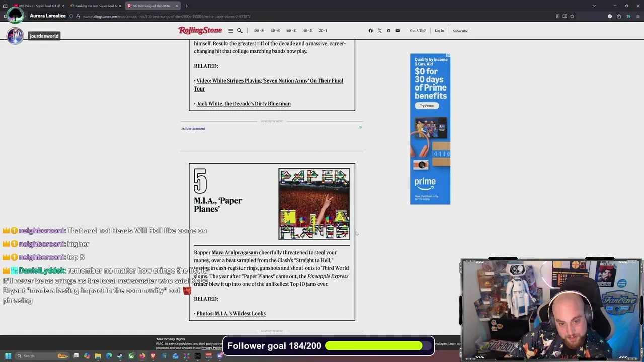Open Firefox from the taskbar
Screen dimensions: 644x362
click(x=142, y=356)
